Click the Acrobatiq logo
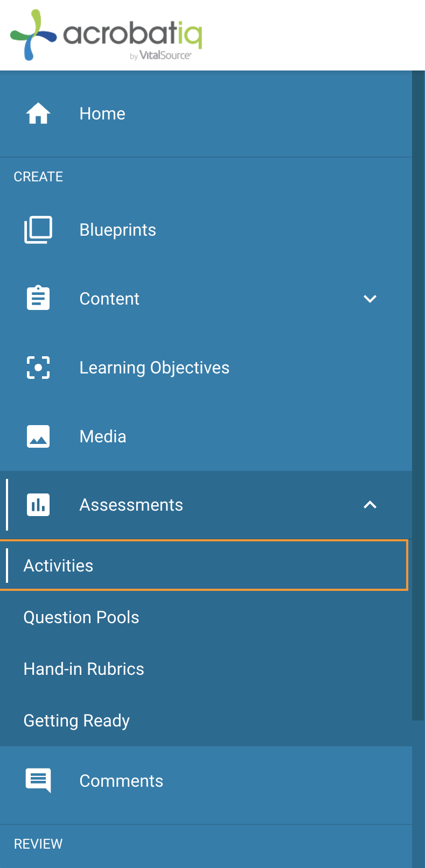 point(106,35)
